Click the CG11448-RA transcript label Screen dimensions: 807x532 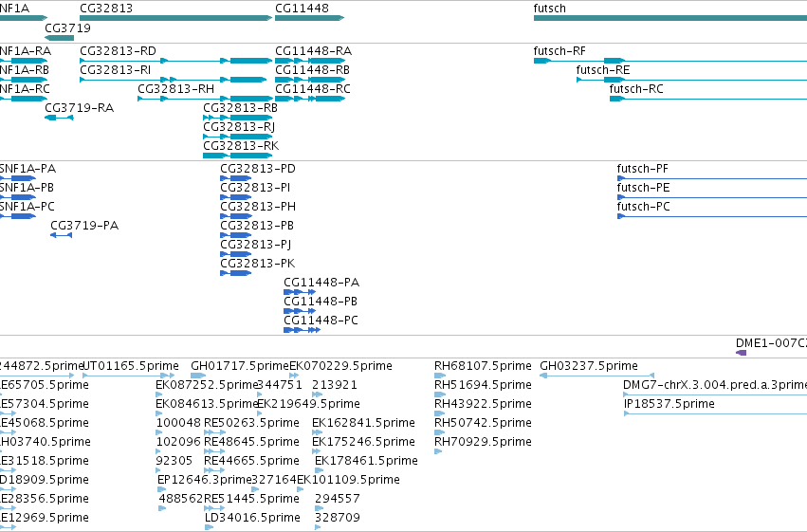pos(314,51)
